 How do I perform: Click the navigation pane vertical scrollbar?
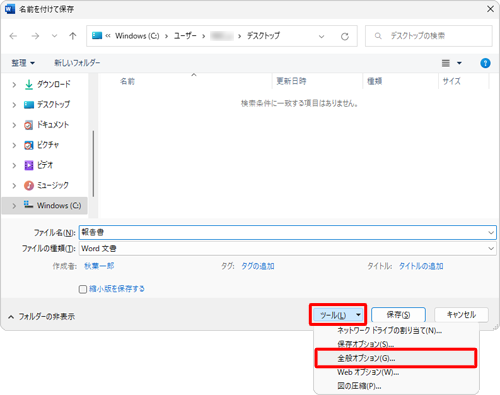(x=93, y=163)
